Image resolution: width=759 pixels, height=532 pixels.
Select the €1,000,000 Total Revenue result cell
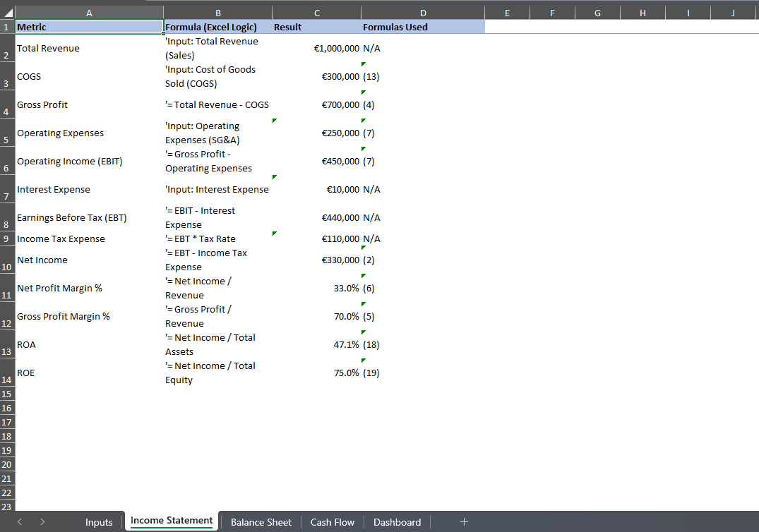click(x=316, y=48)
